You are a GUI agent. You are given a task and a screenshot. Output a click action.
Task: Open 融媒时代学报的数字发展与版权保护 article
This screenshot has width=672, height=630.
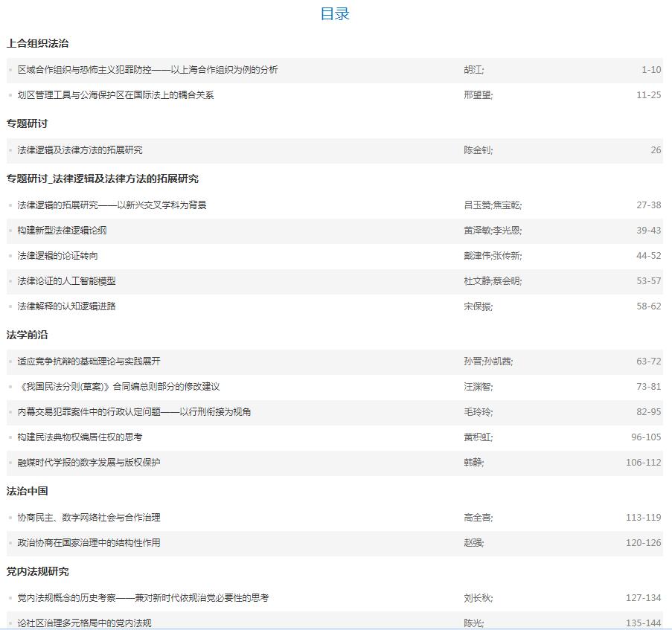tap(89, 463)
